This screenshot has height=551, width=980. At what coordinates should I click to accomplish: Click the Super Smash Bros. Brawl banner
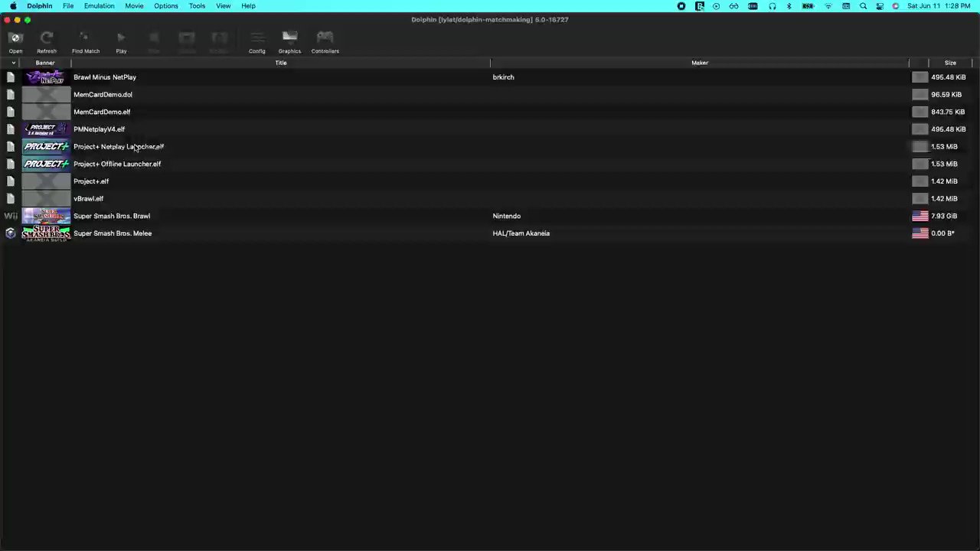click(46, 216)
